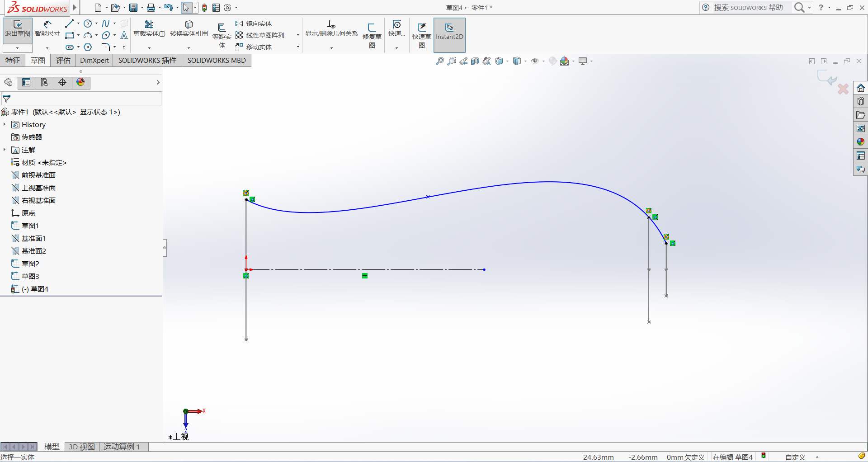Click the Save icon in the title bar

point(133,8)
